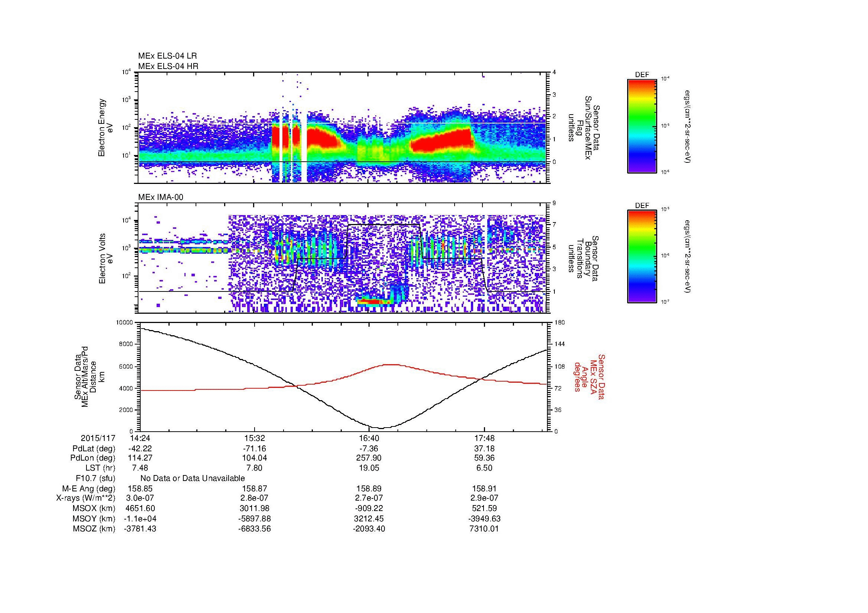Click the 'PdLat (deg)' row label

point(94,449)
